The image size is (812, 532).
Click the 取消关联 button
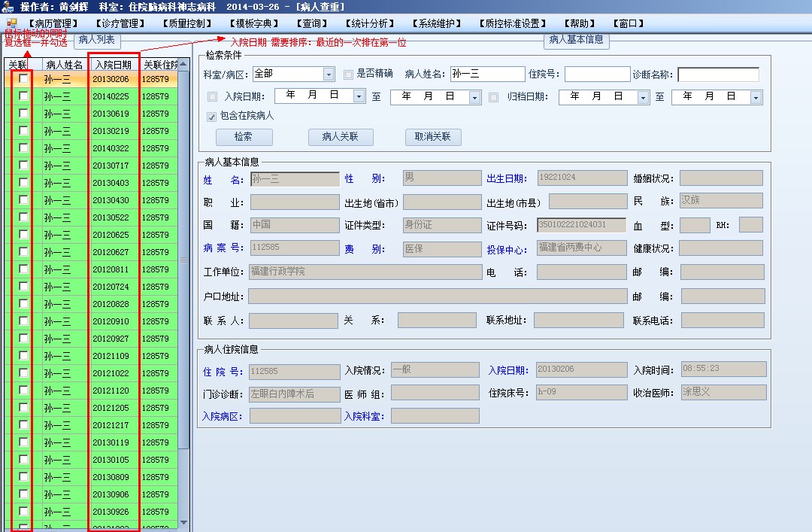433,137
